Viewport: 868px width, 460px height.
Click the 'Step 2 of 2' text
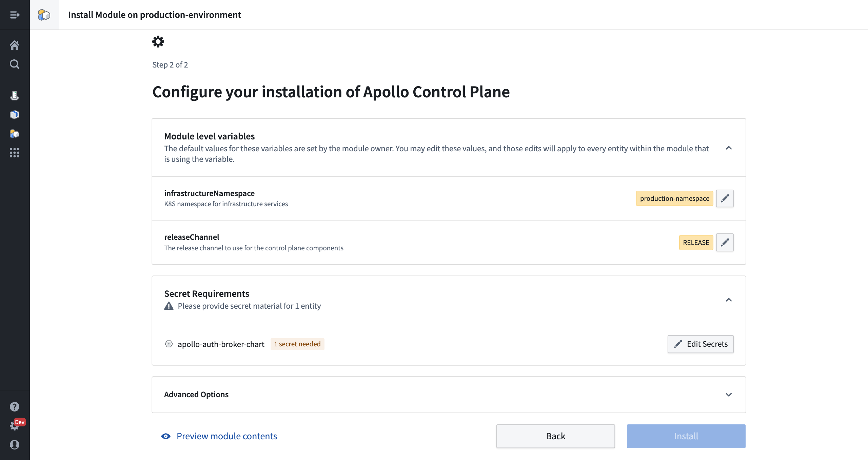tap(170, 65)
